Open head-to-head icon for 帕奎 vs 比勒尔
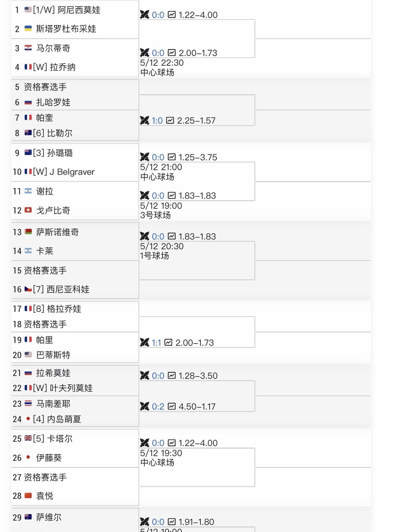 tap(144, 120)
